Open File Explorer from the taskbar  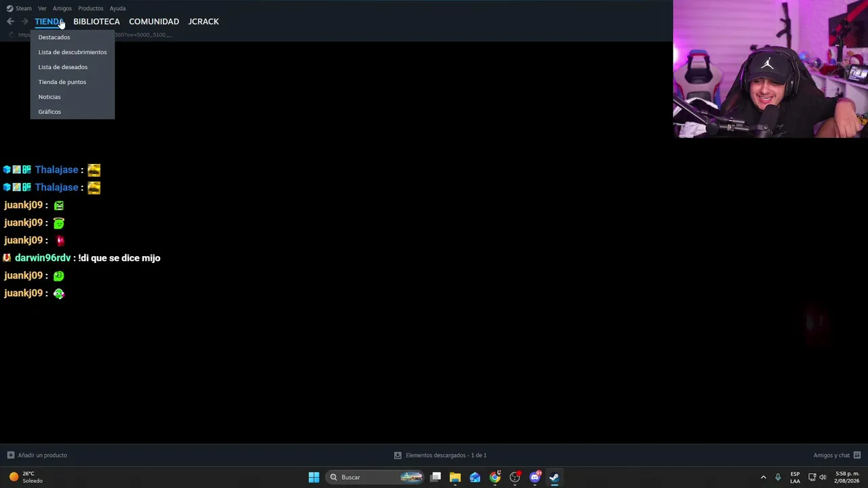[x=455, y=477]
